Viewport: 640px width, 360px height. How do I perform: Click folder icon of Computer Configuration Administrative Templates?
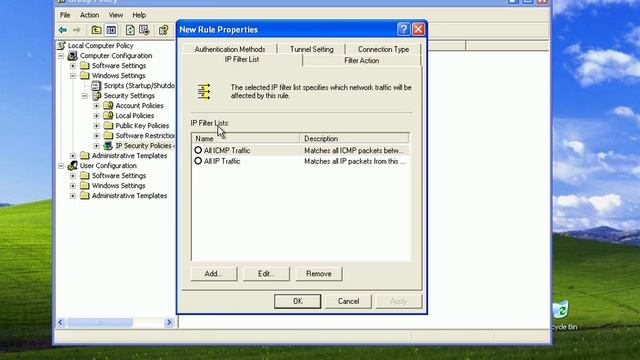click(x=84, y=156)
